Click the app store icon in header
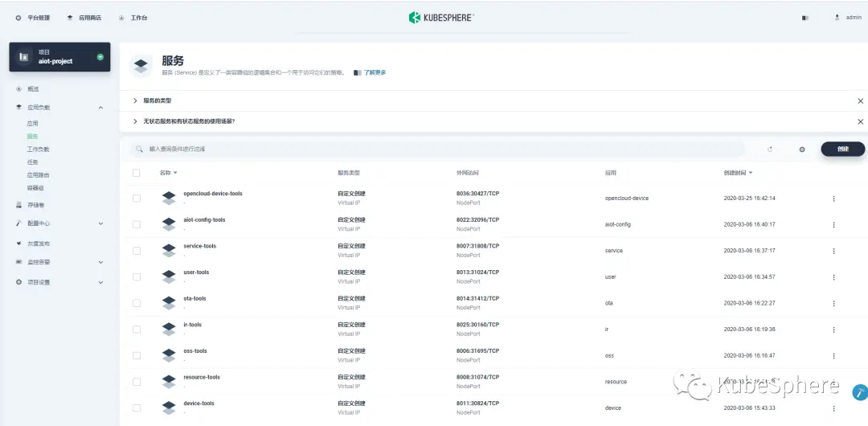Image resolution: width=868 pixels, height=426 pixels. pyautogui.click(x=70, y=18)
